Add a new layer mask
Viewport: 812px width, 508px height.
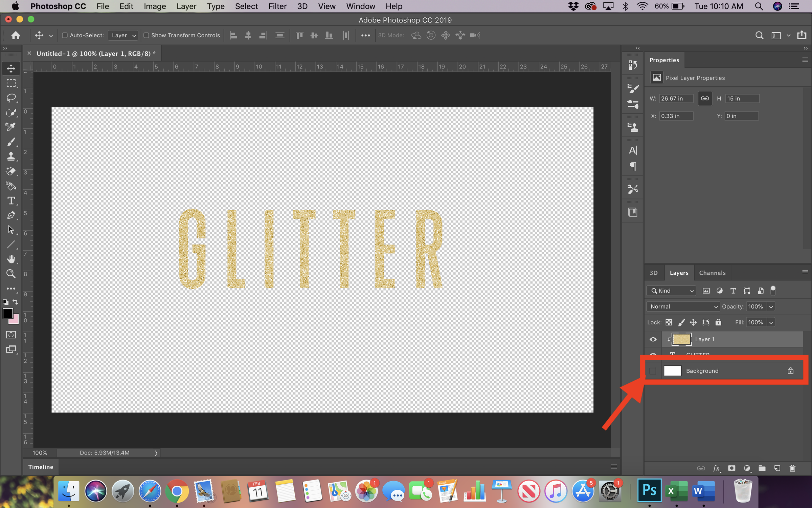click(732, 468)
